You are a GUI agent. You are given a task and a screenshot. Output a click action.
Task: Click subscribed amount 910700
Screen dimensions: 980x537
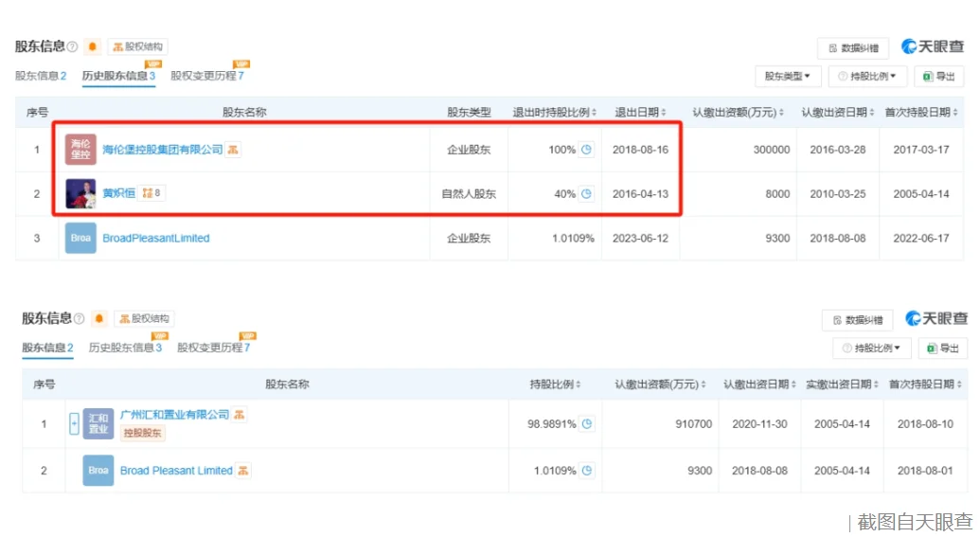pos(694,424)
